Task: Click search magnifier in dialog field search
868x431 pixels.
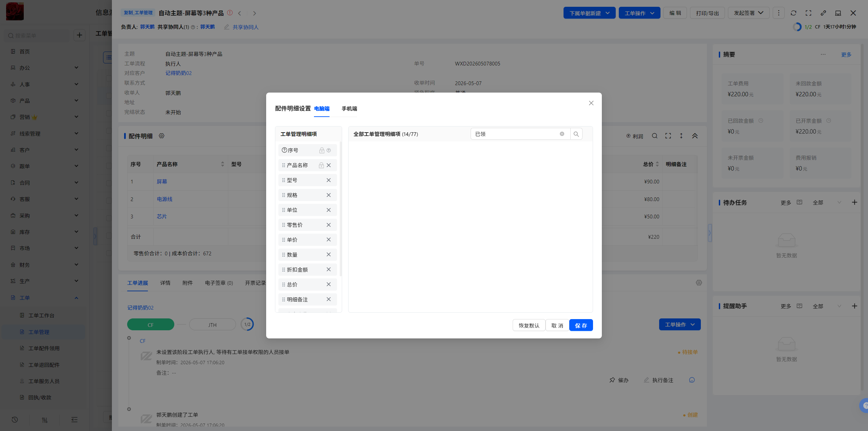Action: [x=576, y=134]
